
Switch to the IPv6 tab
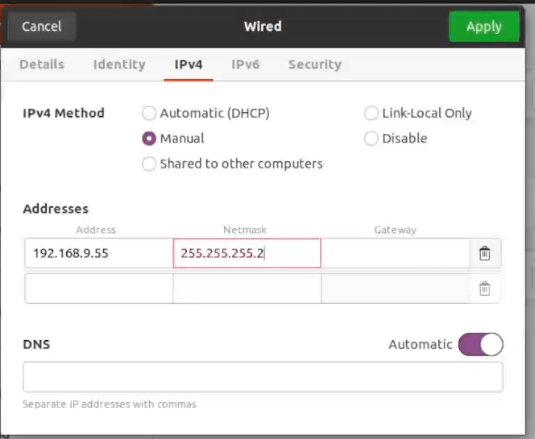pos(245,64)
